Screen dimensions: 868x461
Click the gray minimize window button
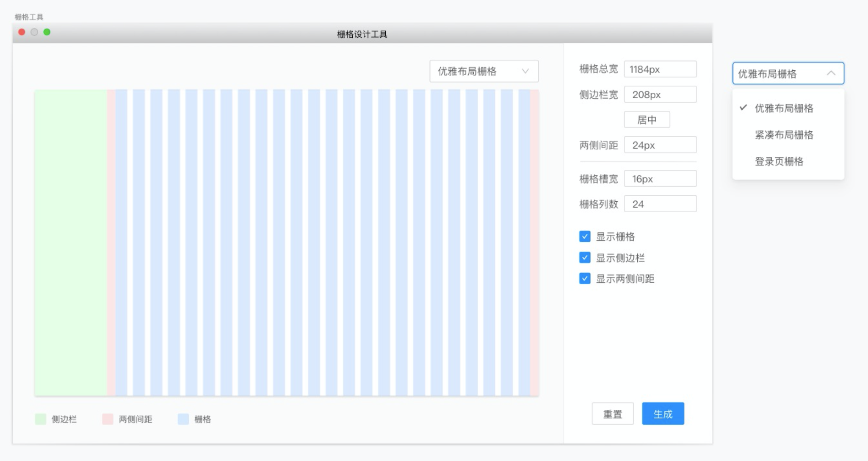(34, 32)
